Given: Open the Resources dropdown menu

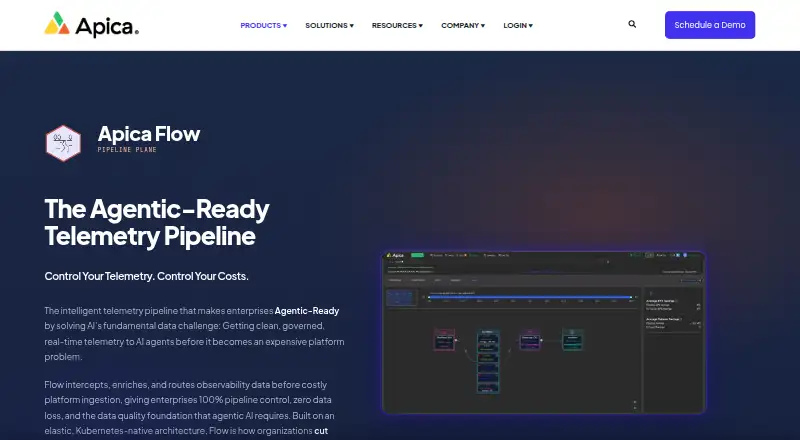Looking at the screenshot, I should coord(397,26).
